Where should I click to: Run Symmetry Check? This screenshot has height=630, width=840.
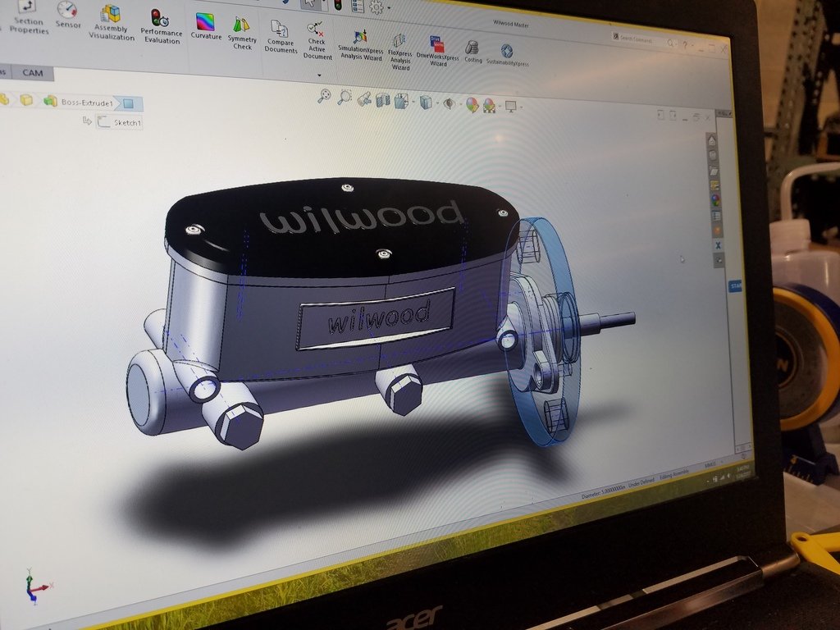[x=242, y=34]
